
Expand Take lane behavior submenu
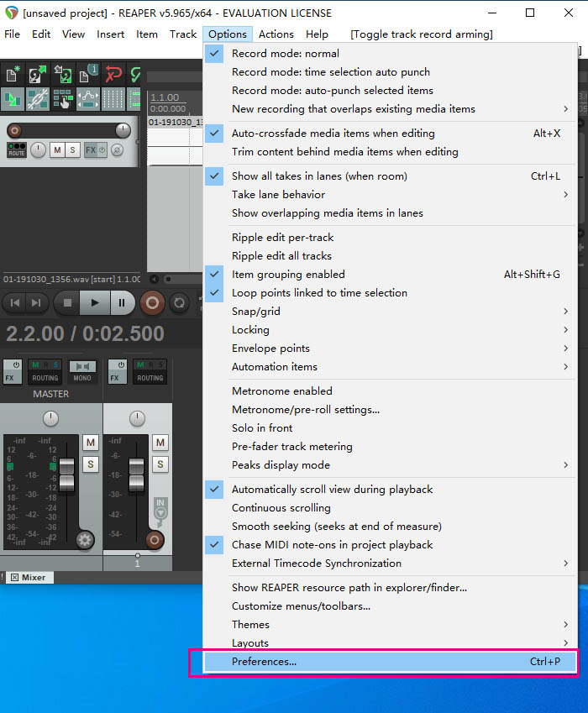[391, 195]
